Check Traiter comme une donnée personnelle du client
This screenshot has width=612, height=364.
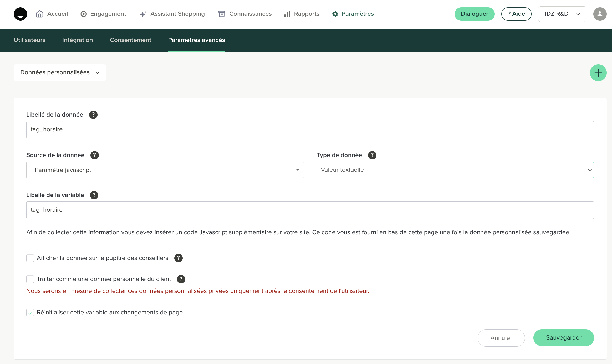pos(30,279)
